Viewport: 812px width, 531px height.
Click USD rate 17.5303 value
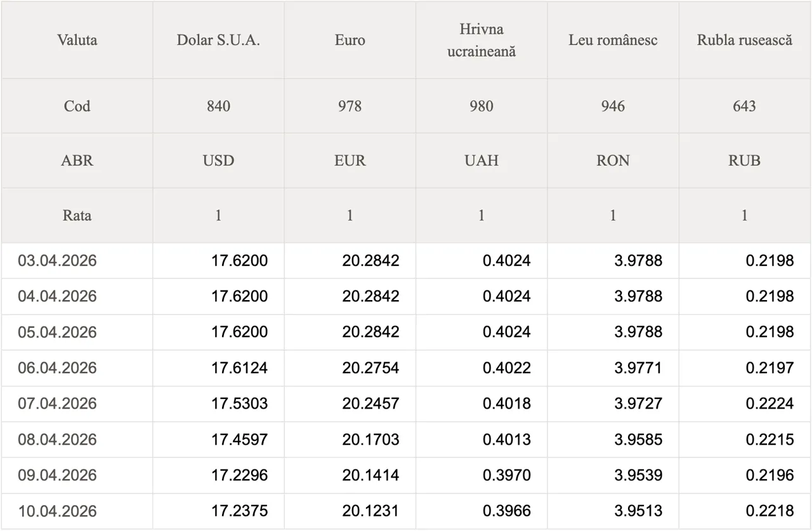pyautogui.click(x=239, y=403)
